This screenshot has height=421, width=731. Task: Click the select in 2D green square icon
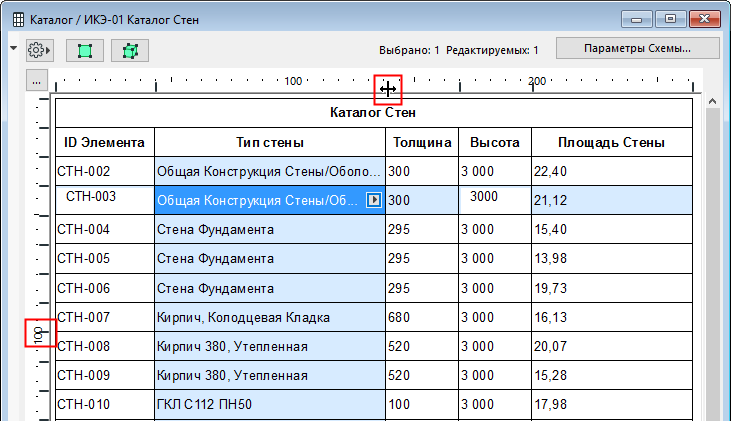coord(85,50)
